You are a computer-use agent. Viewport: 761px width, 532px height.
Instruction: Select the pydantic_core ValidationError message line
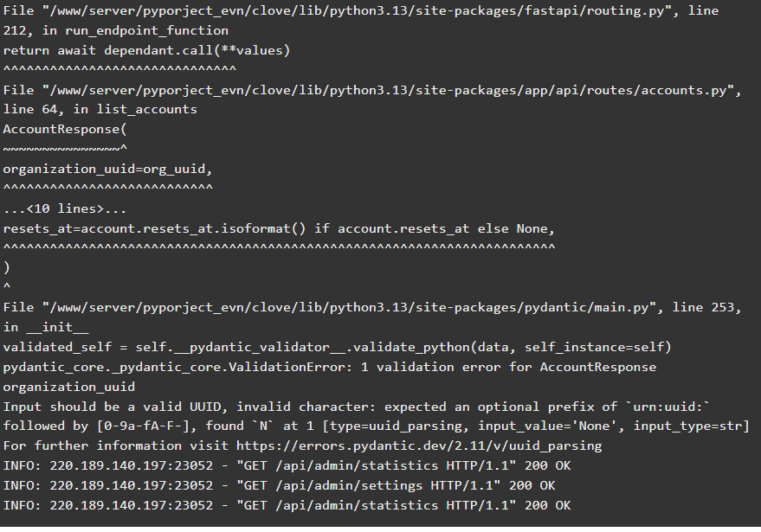(x=330, y=367)
